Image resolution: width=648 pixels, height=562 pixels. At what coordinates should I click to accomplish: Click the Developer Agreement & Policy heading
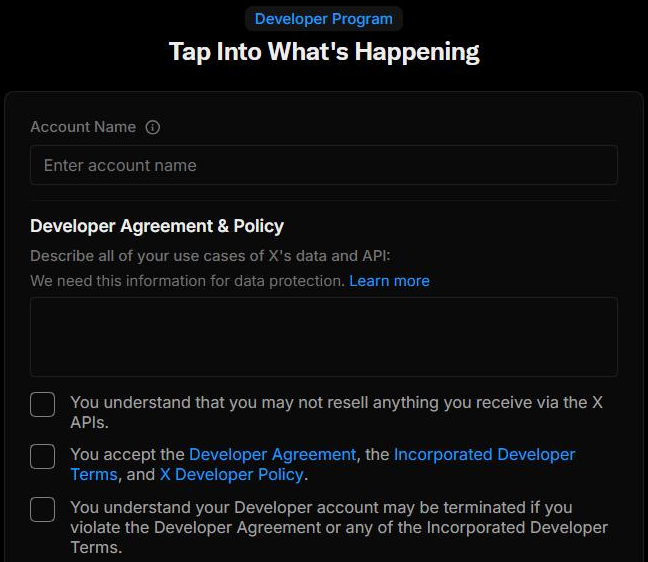pos(157,226)
